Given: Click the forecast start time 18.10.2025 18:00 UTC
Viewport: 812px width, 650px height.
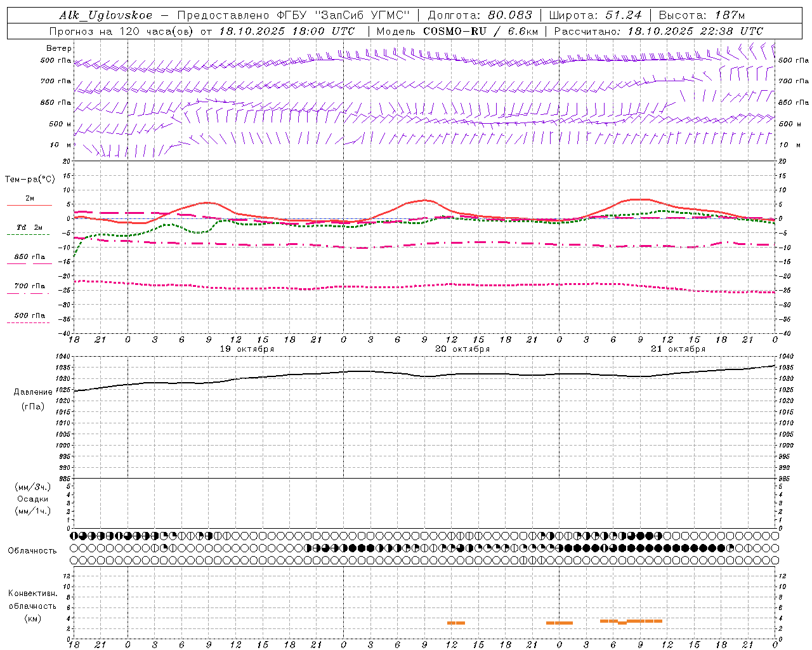Looking at the screenshot, I should (x=287, y=31).
